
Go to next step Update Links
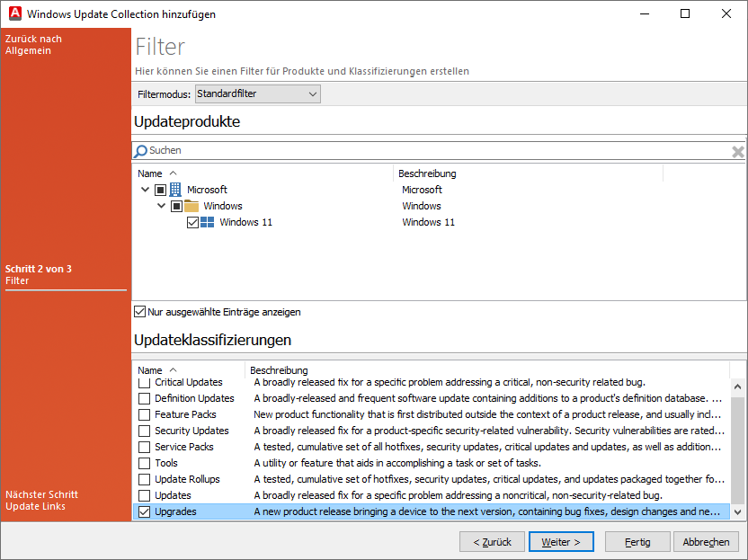41,501
